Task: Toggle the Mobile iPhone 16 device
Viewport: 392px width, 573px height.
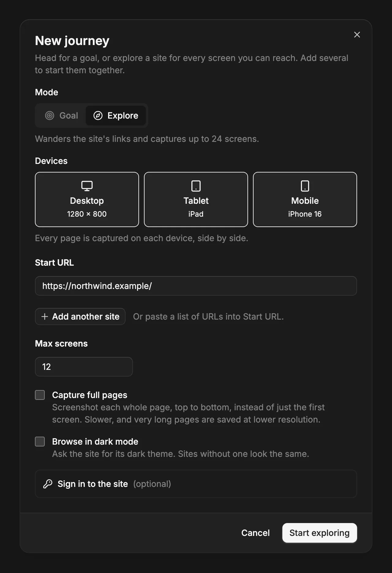Action: (x=305, y=199)
